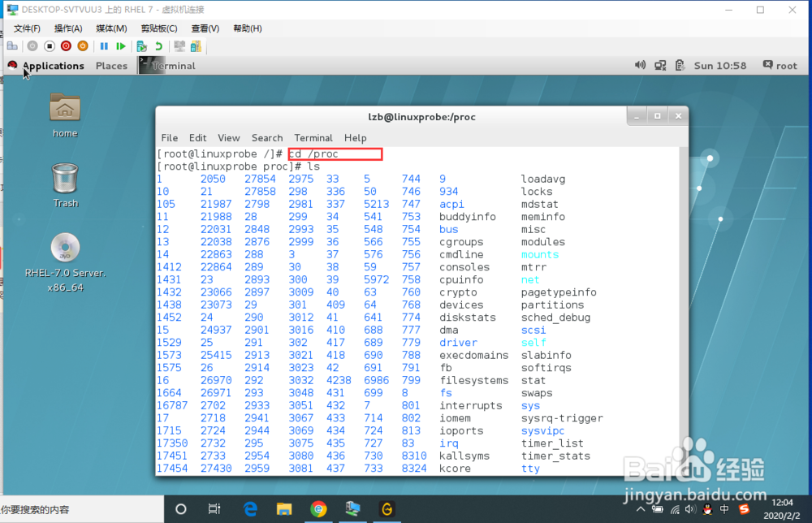Toggle the 中 input method indicator
Screen dimensions: 812x523
point(724,509)
